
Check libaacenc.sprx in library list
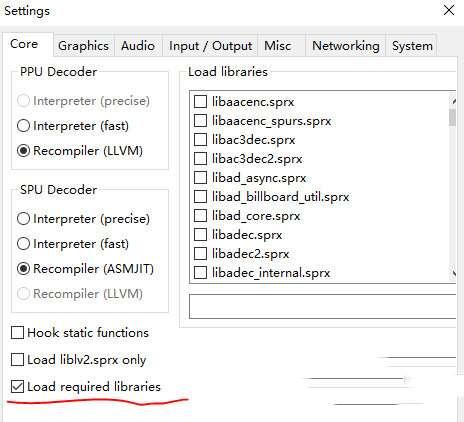point(200,102)
